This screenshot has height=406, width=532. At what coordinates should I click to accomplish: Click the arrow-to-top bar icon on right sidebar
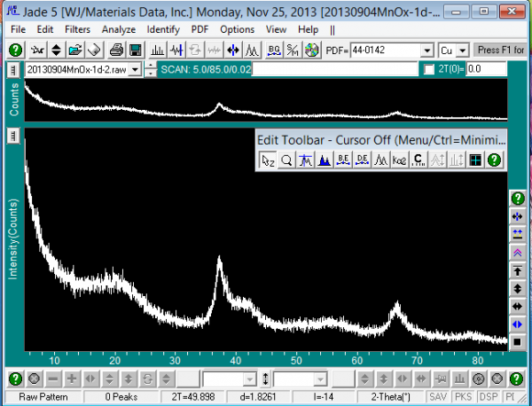(518, 270)
